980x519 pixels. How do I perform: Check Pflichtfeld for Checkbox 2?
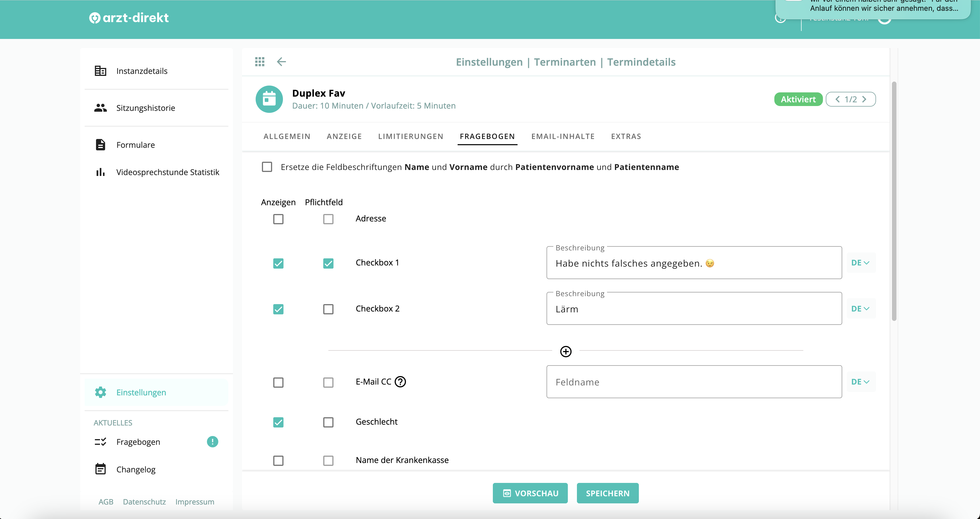coord(328,309)
